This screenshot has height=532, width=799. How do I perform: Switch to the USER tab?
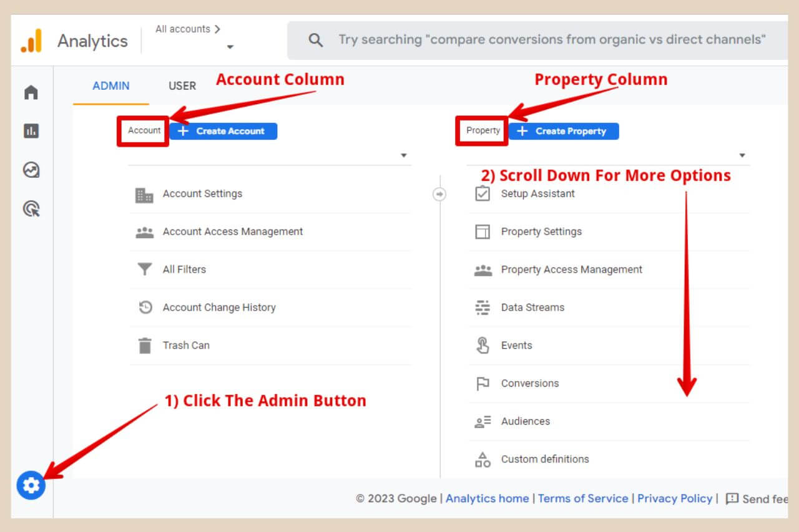coord(182,85)
